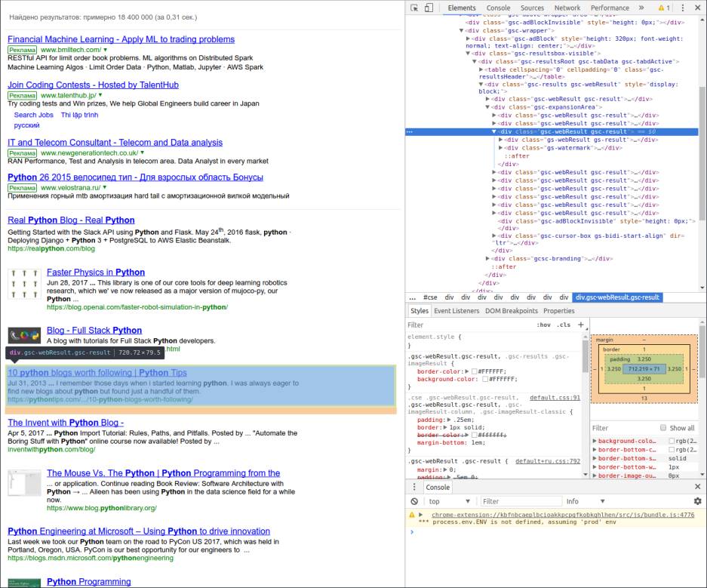This screenshot has width=707, height=588.
Task: Show more DevTools tabs chevron
Action: (641, 8)
